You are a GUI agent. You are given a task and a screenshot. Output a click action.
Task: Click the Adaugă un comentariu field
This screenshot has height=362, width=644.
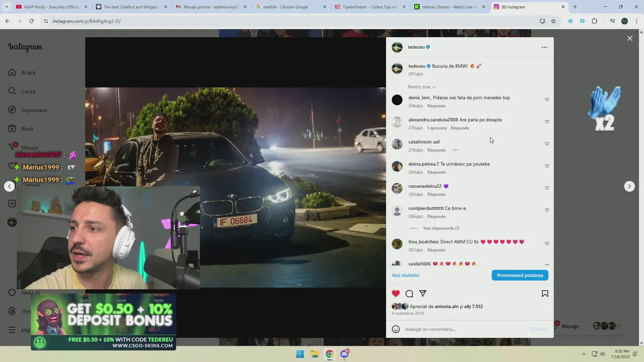click(463, 329)
